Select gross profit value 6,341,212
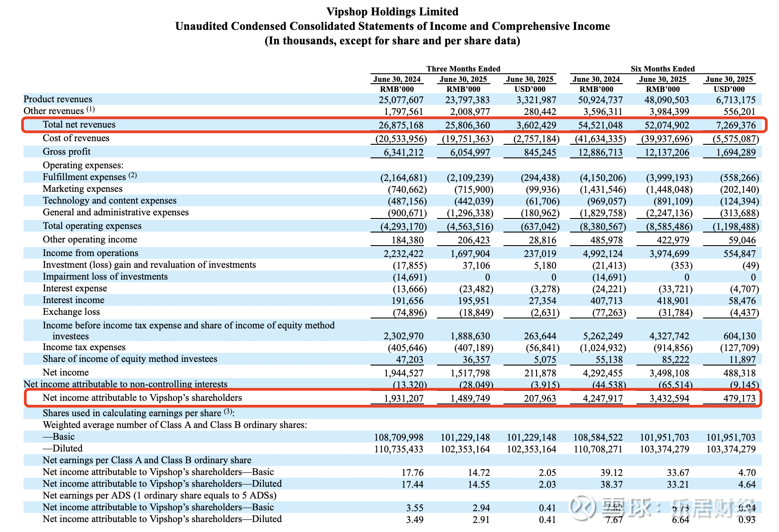 tap(404, 152)
